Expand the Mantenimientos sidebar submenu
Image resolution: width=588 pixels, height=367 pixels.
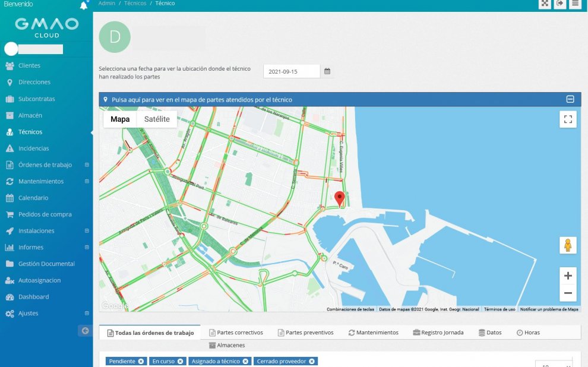[x=87, y=181]
